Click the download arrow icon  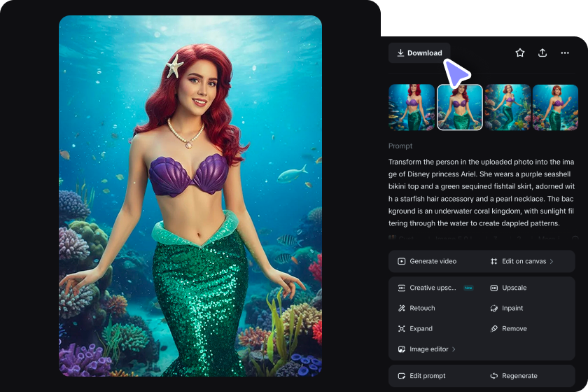click(400, 52)
